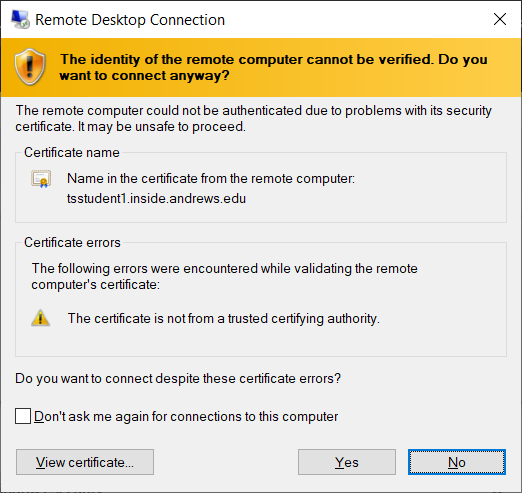Click the certificate icon beside the certificate name
This screenshot has height=493, width=522.
(x=41, y=179)
